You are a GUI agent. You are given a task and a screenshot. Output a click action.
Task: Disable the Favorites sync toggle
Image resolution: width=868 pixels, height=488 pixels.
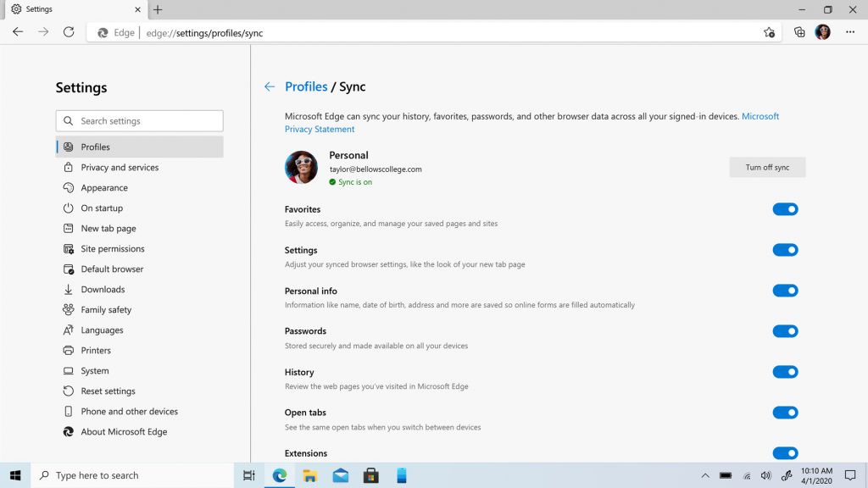point(785,209)
